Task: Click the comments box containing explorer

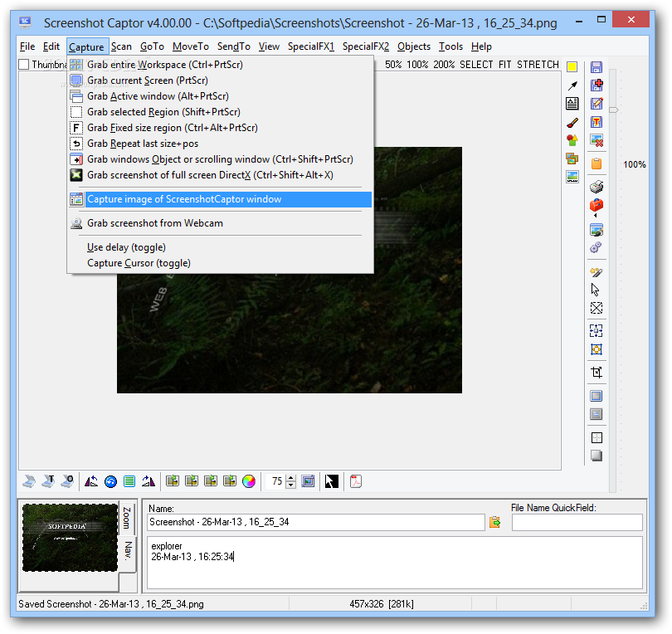Action: (395, 563)
